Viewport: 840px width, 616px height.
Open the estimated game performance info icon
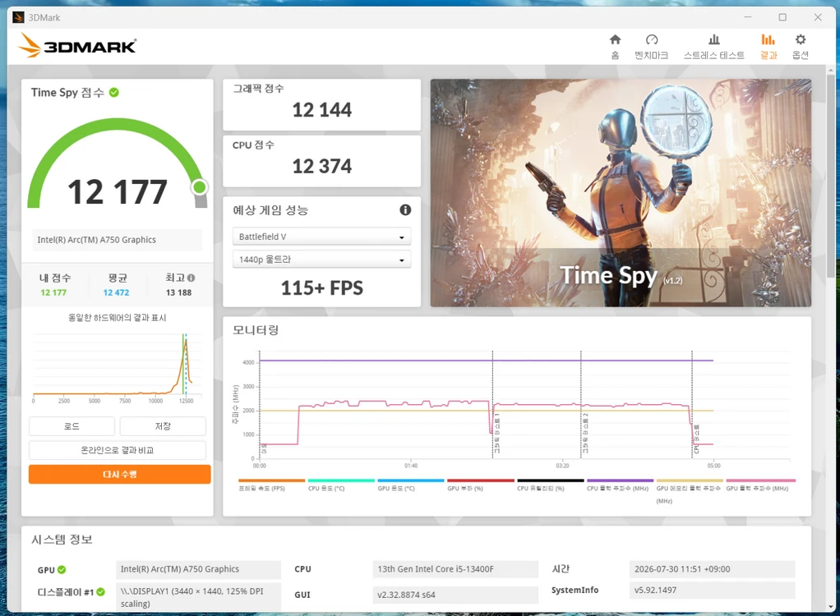coord(405,209)
